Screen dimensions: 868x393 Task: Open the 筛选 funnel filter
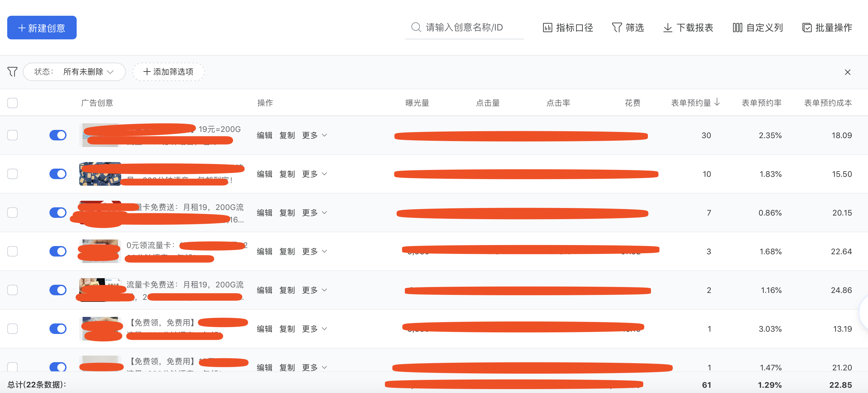(616, 28)
